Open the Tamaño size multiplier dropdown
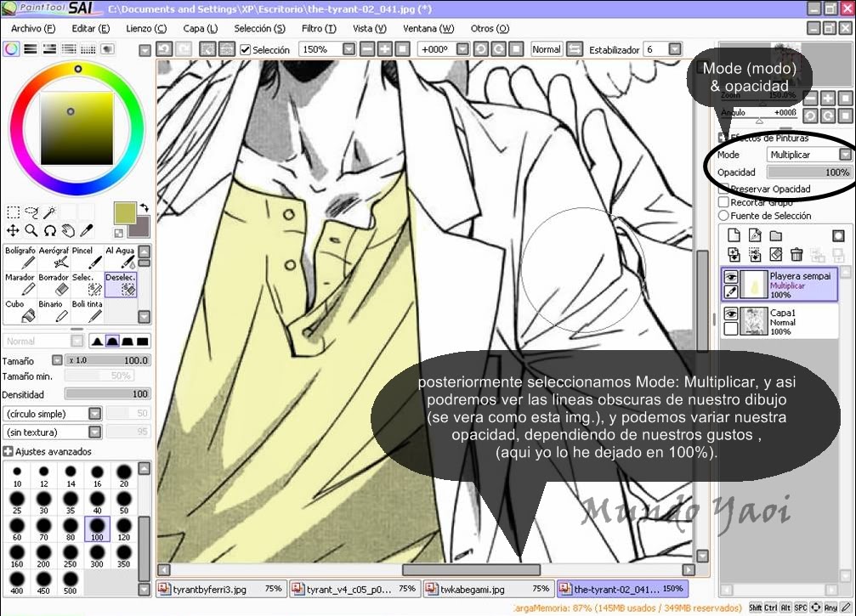 tap(57, 360)
